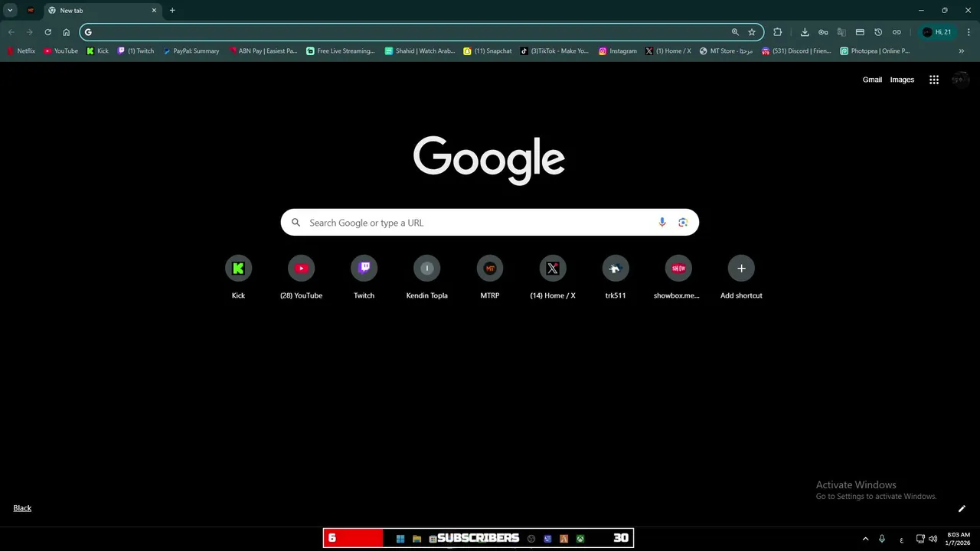980x551 pixels.
Task: Open the Google account avatar
Action: coord(960,80)
